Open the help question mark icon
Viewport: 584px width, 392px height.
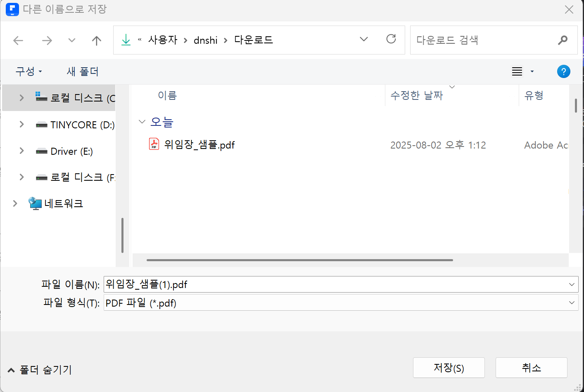coord(563,72)
